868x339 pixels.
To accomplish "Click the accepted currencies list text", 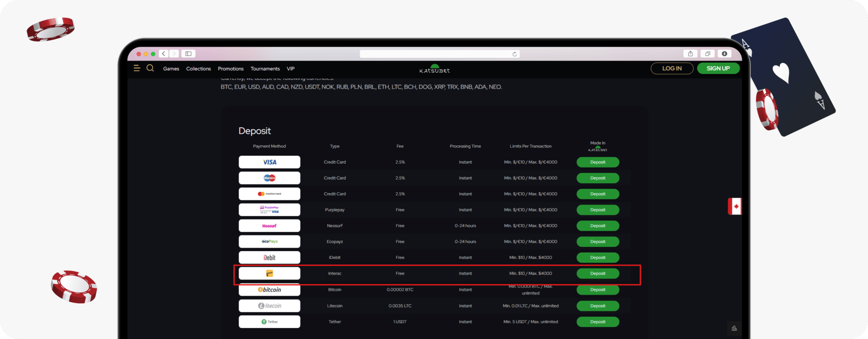I will 361,87.
